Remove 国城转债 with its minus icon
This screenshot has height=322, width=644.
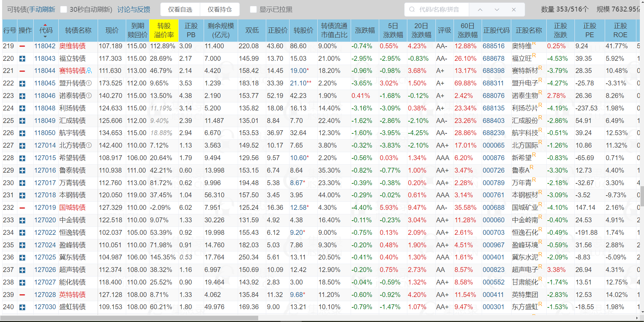click(22, 208)
